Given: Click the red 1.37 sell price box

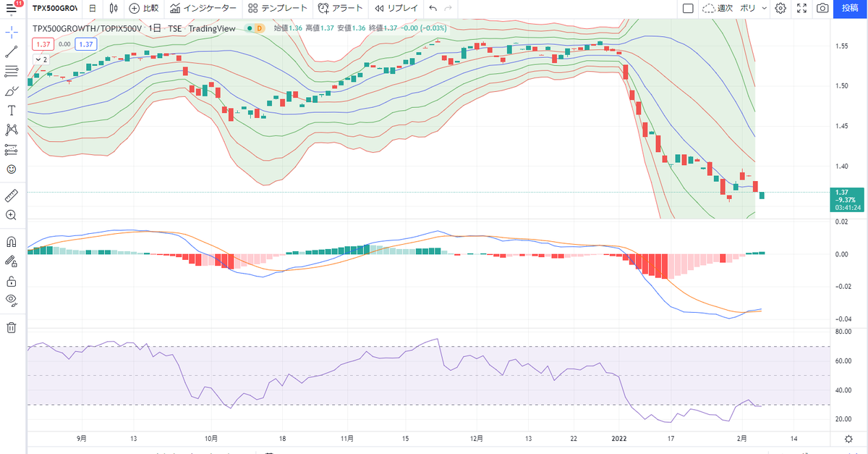Looking at the screenshot, I should click(x=43, y=44).
